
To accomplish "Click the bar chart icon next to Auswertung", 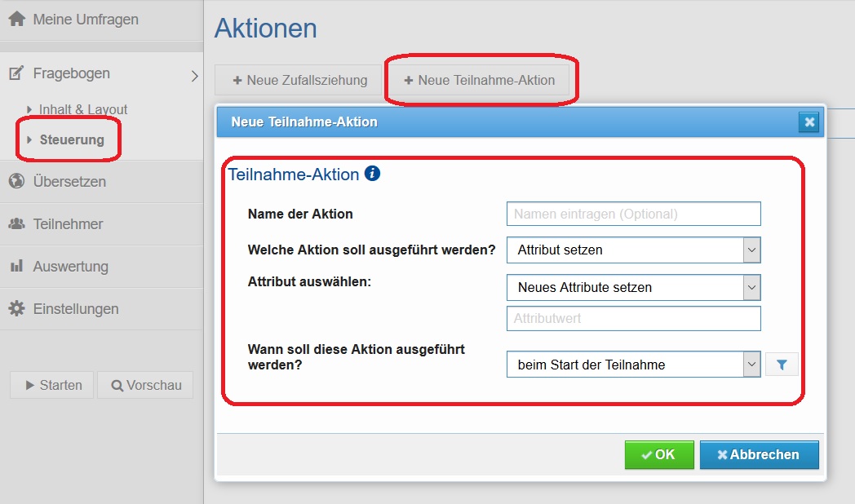I will pos(16,266).
